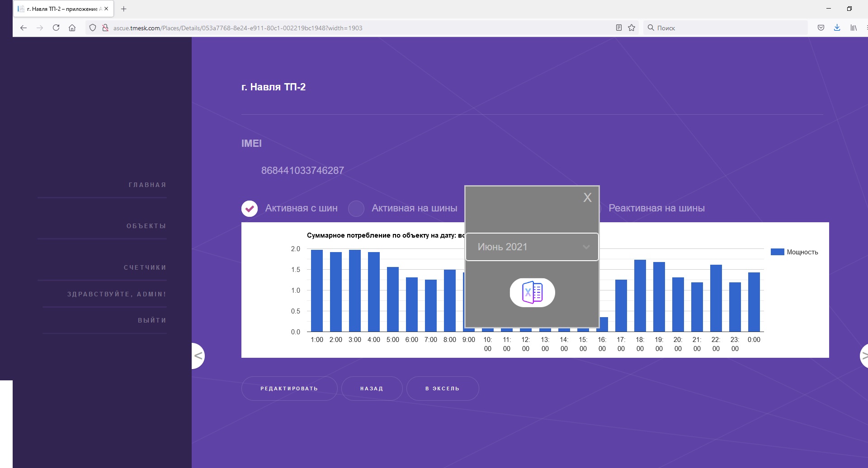Image resolution: width=868 pixels, height=468 pixels.
Task: Reload the page with browser refresh icon
Action: 56,28
